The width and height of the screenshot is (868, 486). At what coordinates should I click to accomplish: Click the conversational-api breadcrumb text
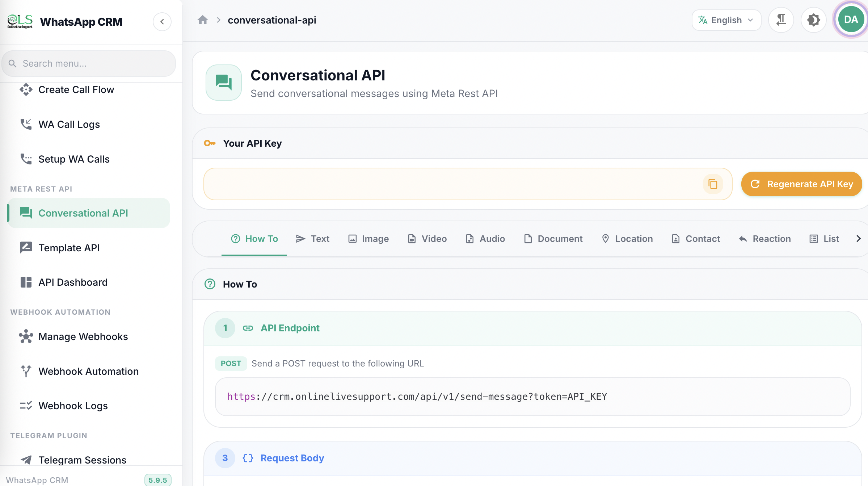pyautogui.click(x=272, y=20)
